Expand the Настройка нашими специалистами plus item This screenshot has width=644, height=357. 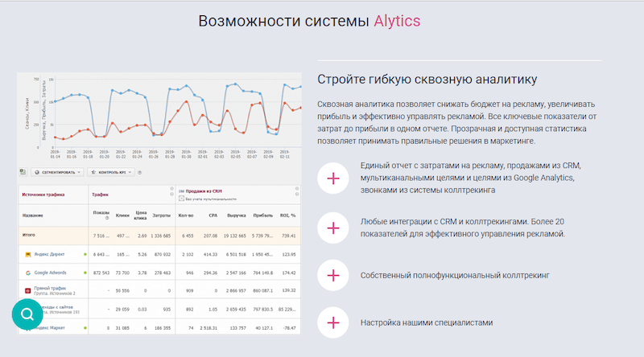coord(333,322)
